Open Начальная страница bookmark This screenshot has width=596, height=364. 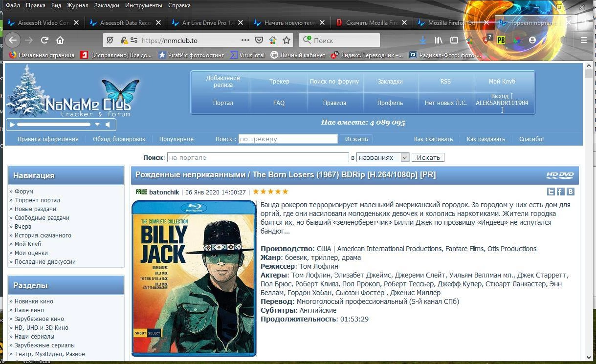pos(42,55)
